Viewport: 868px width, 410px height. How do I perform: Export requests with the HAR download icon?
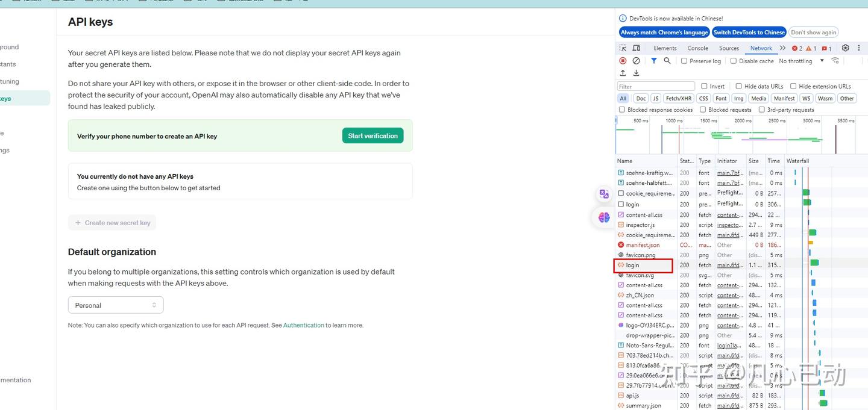[x=636, y=73]
